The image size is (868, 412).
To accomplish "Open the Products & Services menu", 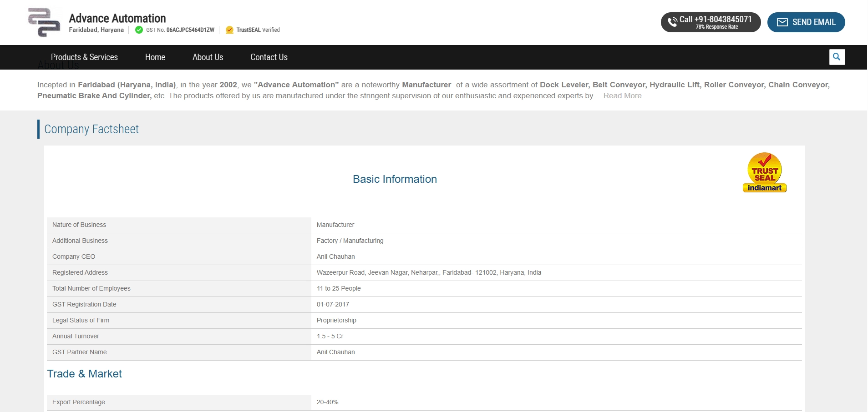I will (84, 57).
